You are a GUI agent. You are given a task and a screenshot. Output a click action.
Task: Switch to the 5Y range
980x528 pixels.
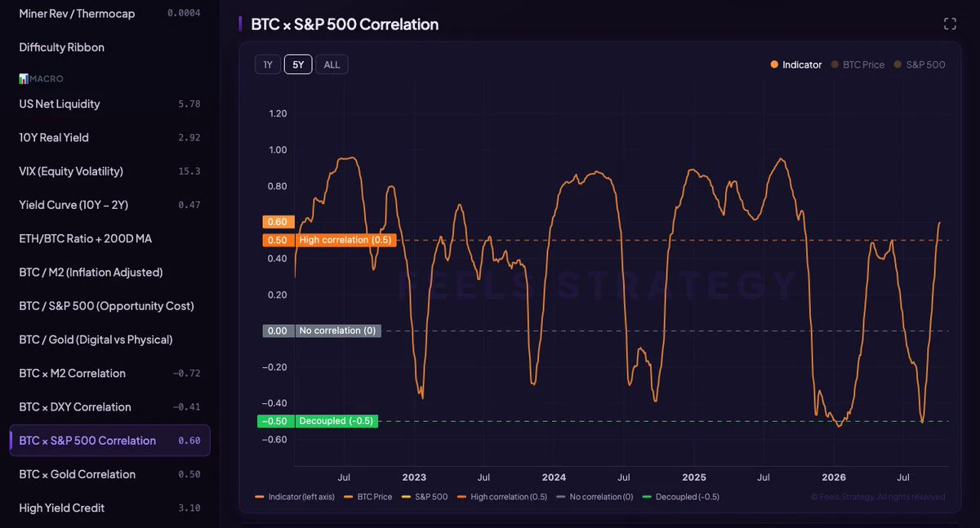(x=298, y=64)
